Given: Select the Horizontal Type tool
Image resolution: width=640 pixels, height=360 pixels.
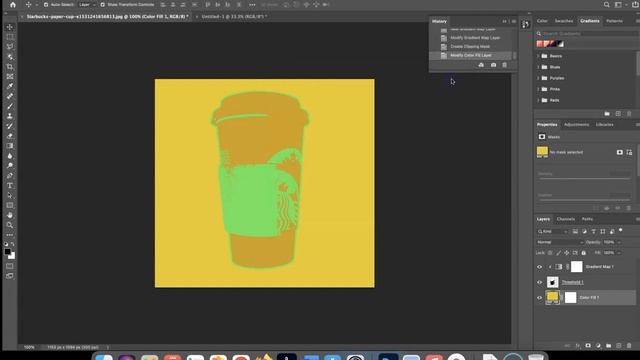Looking at the screenshot, I should pyautogui.click(x=10, y=185).
